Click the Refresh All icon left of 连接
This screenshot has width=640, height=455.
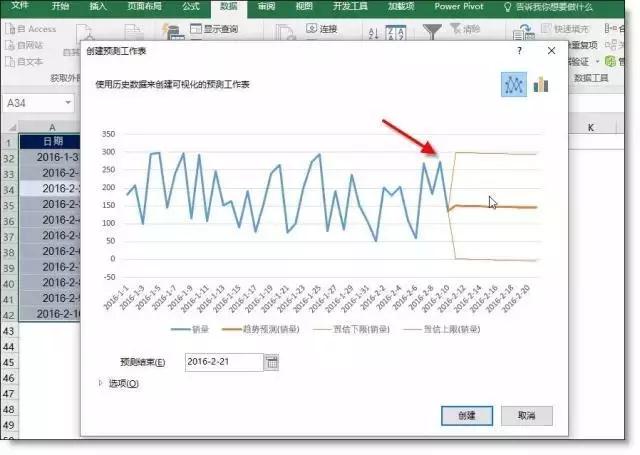(285, 33)
